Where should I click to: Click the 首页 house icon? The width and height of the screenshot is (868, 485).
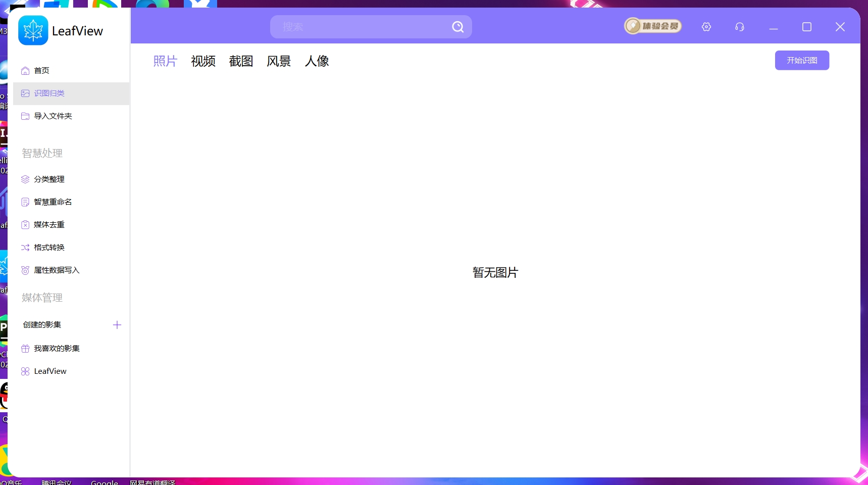[25, 71]
